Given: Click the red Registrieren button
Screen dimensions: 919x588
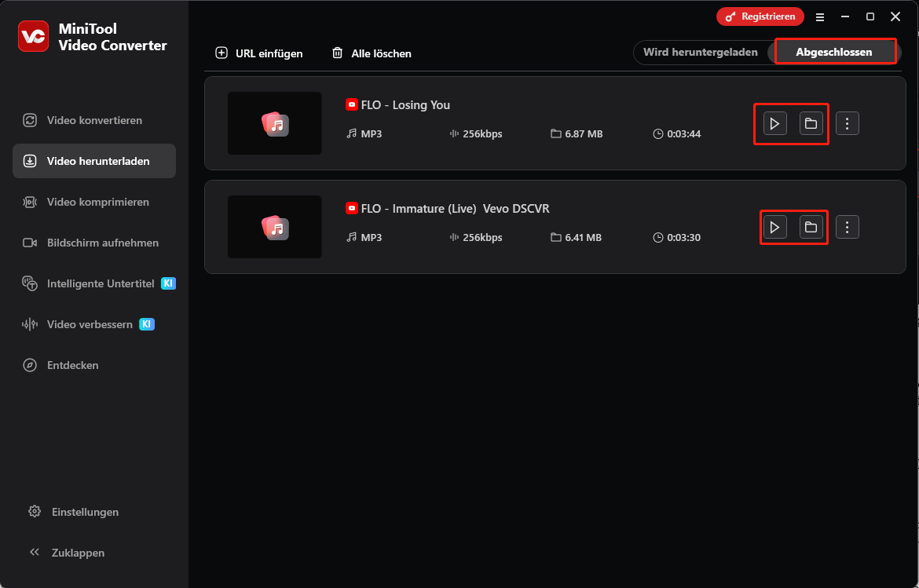Looking at the screenshot, I should (760, 16).
